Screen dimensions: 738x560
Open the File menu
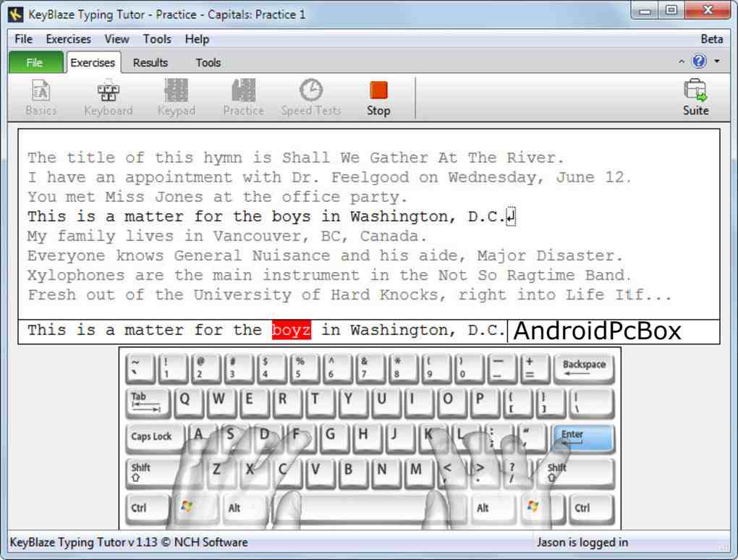pos(24,39)
